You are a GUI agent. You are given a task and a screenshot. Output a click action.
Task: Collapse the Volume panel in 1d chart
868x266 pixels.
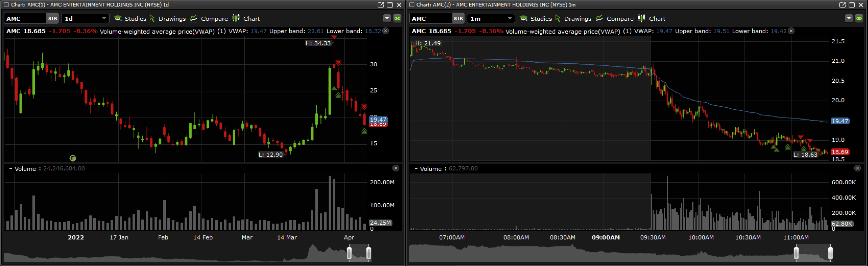click(10, 168)
